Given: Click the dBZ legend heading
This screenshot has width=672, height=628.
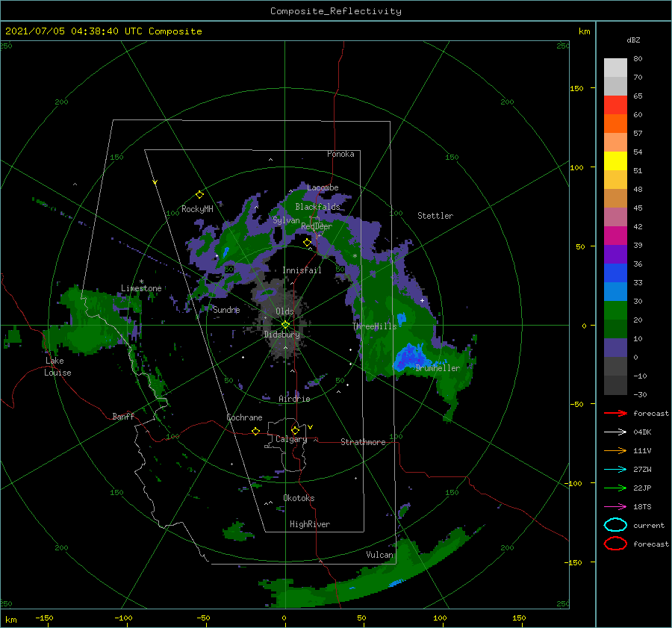Looking at the screenshot, I should [x=633, y=40].
